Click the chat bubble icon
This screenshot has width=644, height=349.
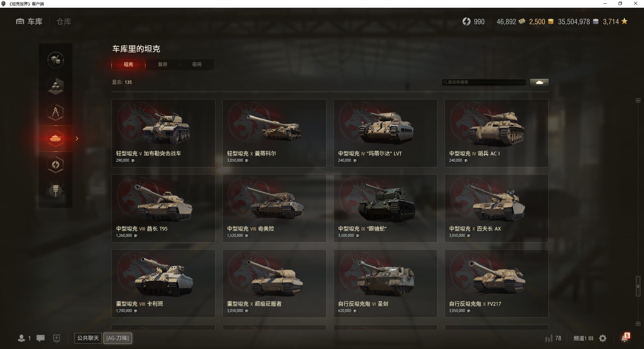tap(41, 338)
